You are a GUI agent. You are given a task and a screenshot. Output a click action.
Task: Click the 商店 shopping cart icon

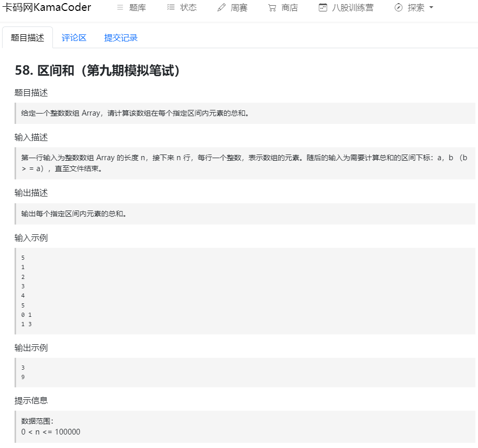271,7
